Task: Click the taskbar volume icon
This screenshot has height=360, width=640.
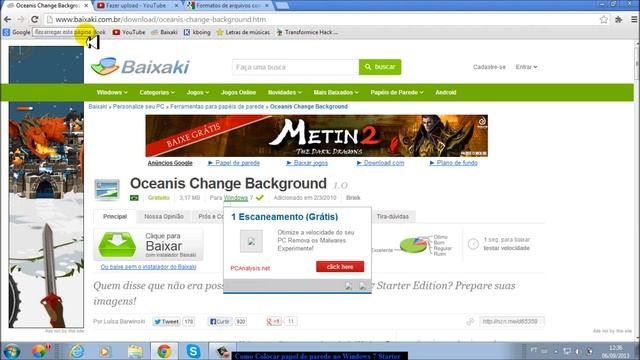Action: (578, 351)
